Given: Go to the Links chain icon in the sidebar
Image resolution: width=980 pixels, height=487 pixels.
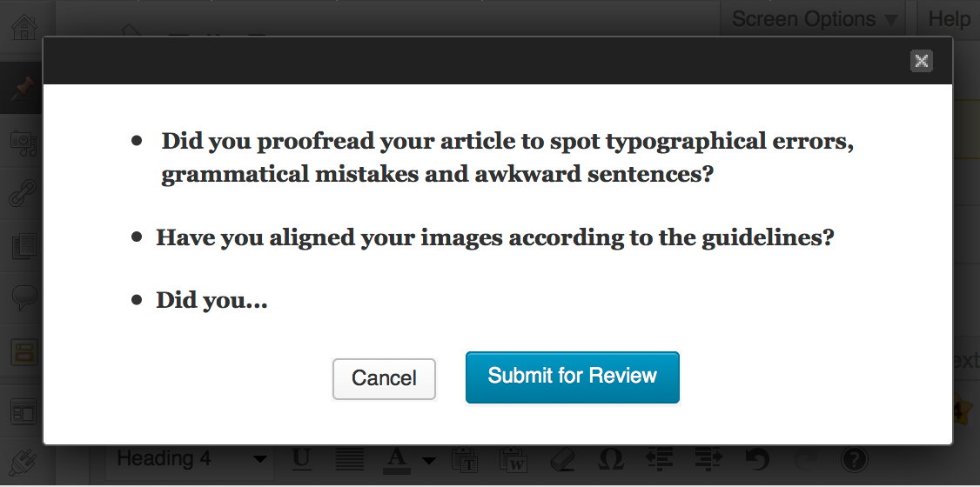Looking at the screenshot, I should 24,194.
